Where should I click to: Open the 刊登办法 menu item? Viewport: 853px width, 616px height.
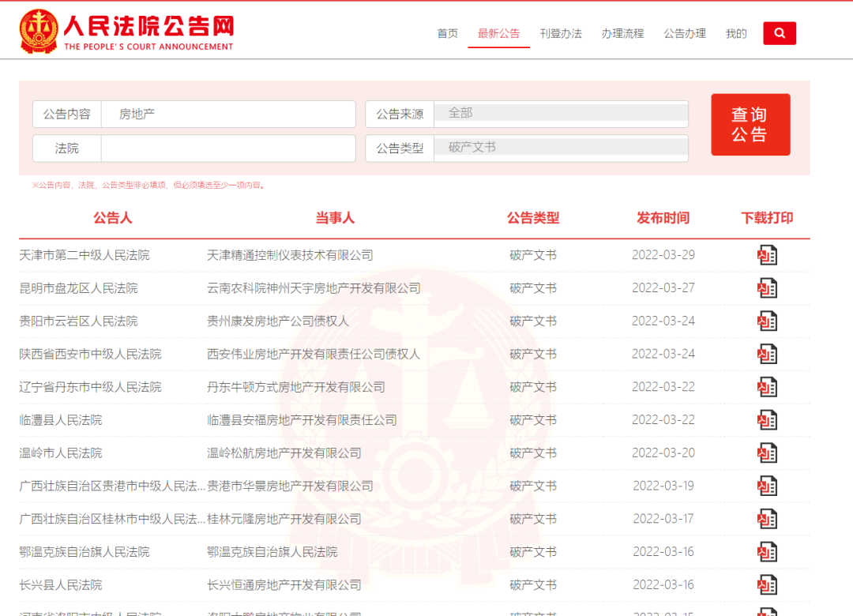point(561,33)
